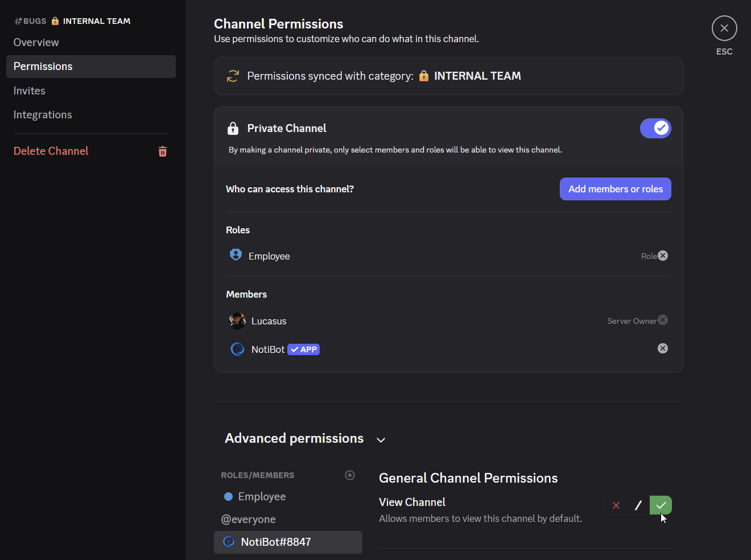
Task: Click Lucasus's avatar in the Members list
Action: 237,320
